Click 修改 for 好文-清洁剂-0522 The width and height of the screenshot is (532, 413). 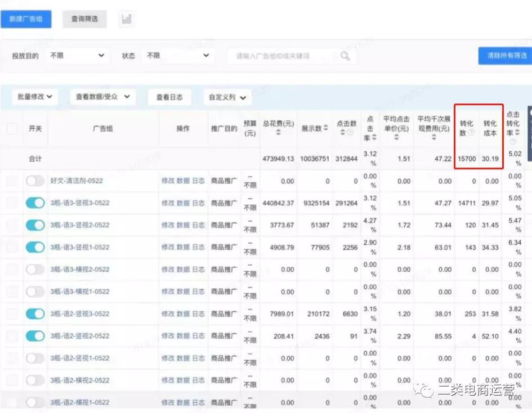click(168, 181)
